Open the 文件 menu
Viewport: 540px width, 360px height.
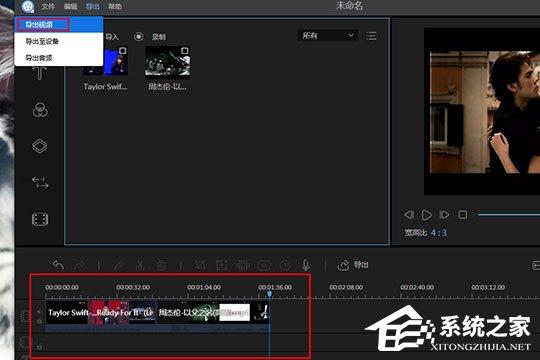[x=48, y=7]
